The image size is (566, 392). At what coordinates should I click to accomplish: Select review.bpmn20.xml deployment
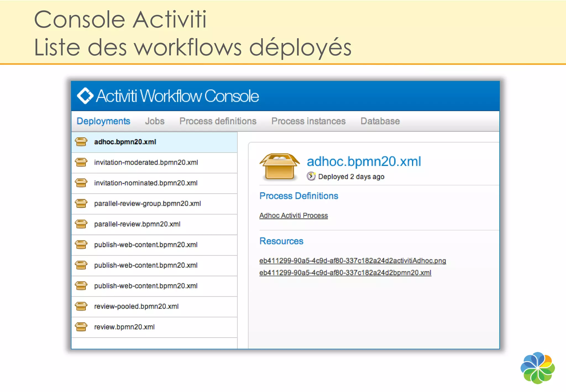click(154, 327)
